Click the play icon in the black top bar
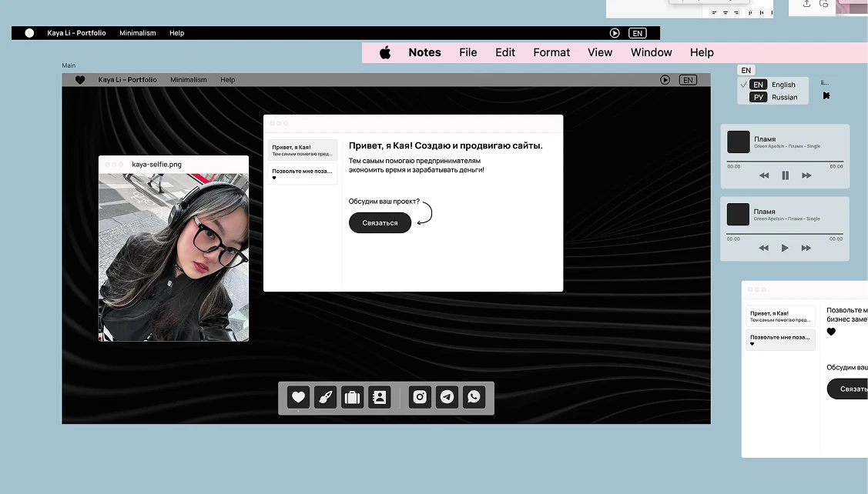Image resolution: width=868 pixels, height=494 pixels. tap(615, 33)
